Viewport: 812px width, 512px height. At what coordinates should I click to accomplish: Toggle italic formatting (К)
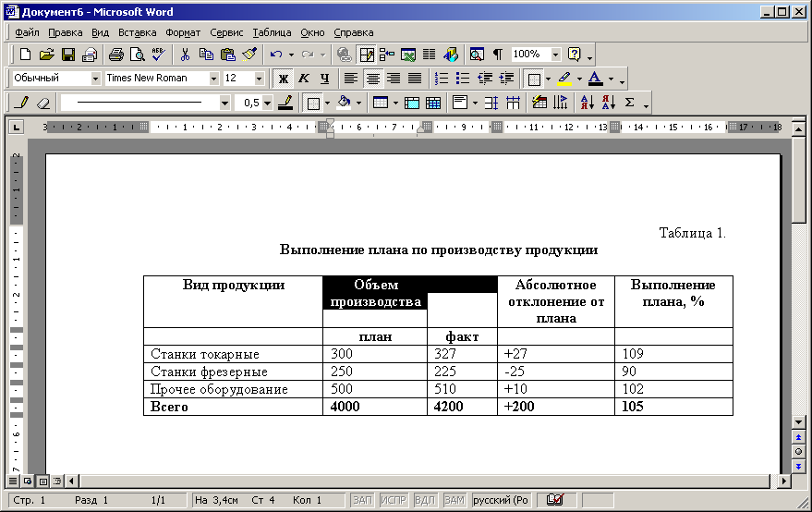[x=304, y=79]
